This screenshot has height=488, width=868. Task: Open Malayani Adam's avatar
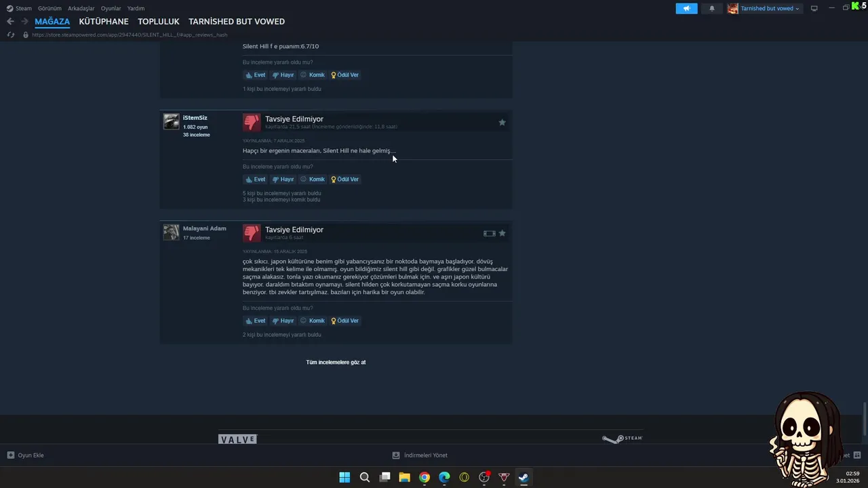point(171,232)
